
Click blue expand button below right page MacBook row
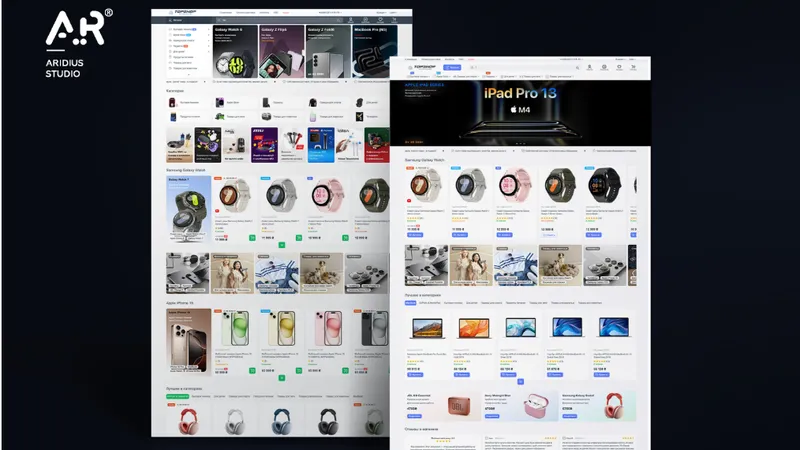520,382
